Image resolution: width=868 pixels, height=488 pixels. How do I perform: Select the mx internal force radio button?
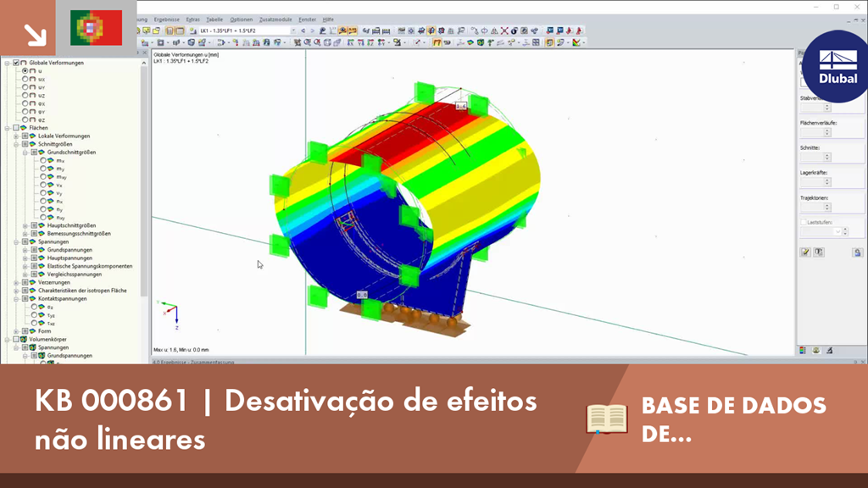click(42, 160)
